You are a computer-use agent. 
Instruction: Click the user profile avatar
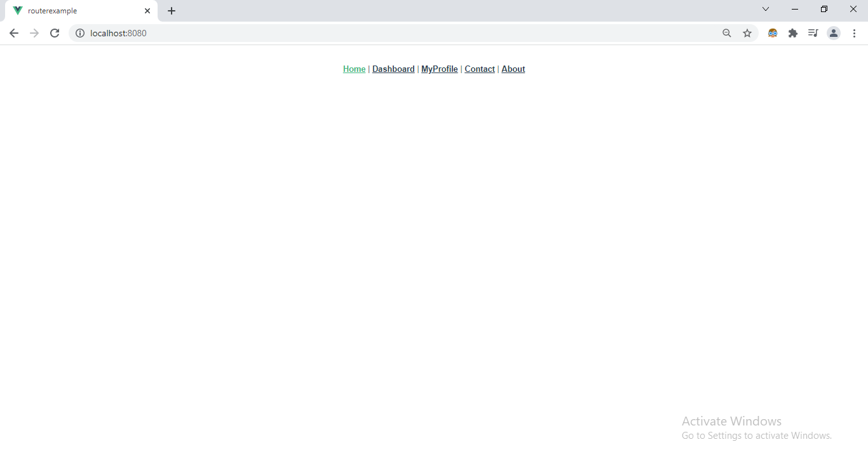(834, 33)
